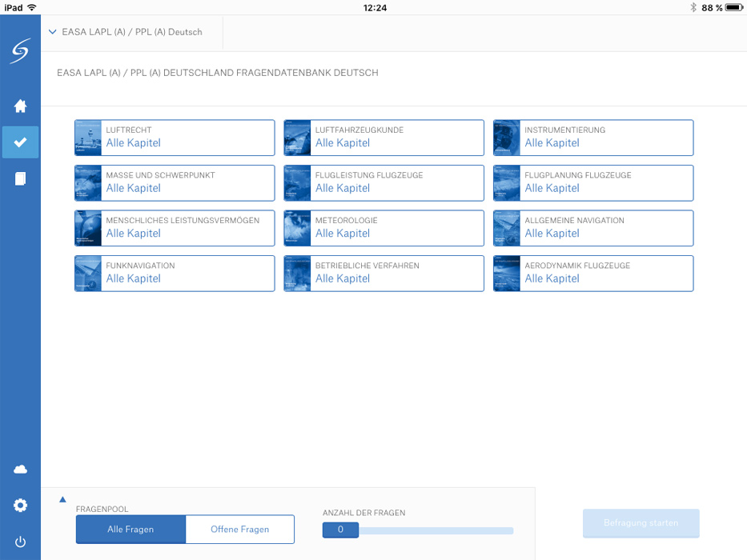Click the METEOROLOGIE subject label
The height and width of the screenshot is (560, 747).
347,221
